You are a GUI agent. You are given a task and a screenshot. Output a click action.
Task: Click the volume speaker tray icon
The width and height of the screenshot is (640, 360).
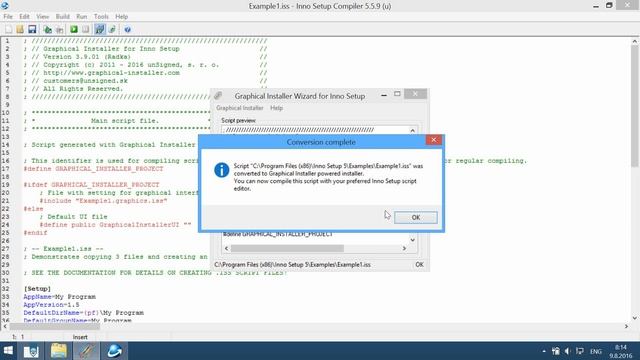(567, 351)
